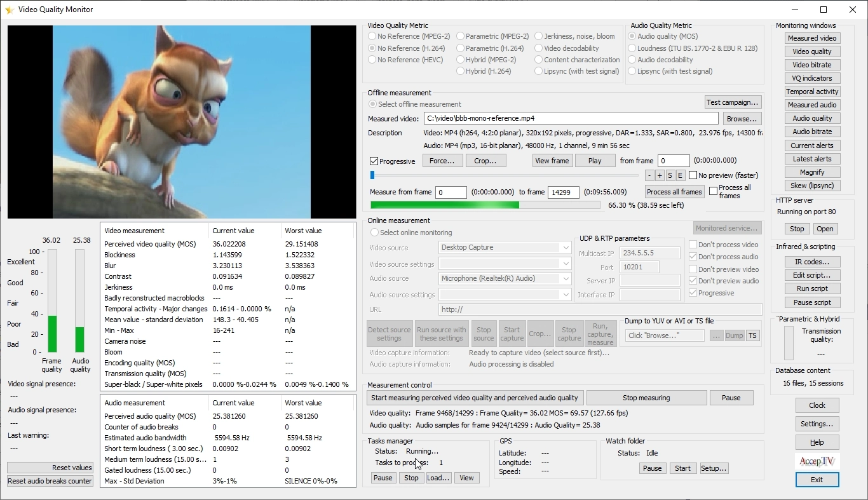The width and height of the screenshot is (868, 500).
Task: Browse for the measured video file
Action: coord(742,119)
